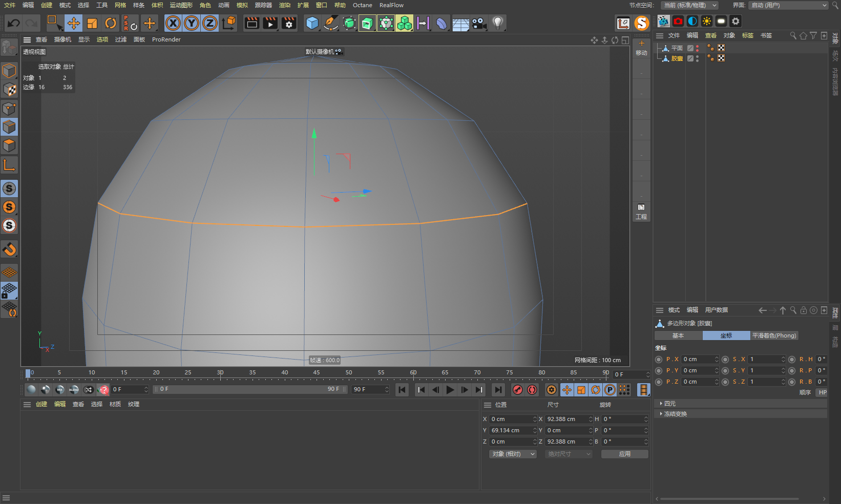Switch to the 平滑着色(Phong) tab

[774, 336]
